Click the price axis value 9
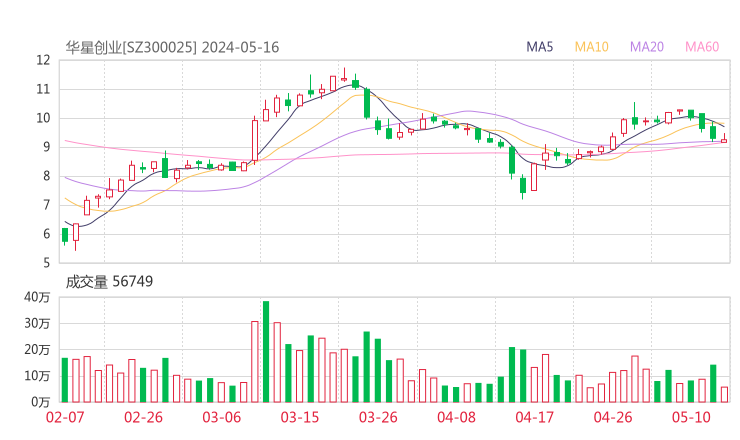 coord(46,147)
